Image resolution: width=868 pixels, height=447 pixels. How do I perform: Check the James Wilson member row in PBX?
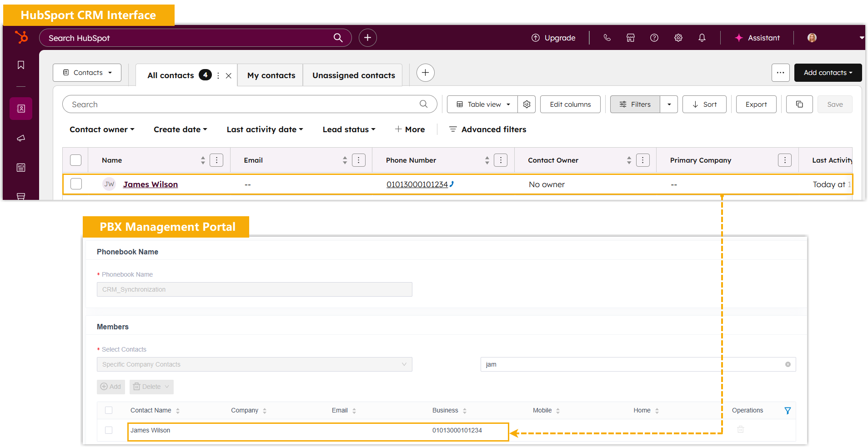tap(109, 430)
